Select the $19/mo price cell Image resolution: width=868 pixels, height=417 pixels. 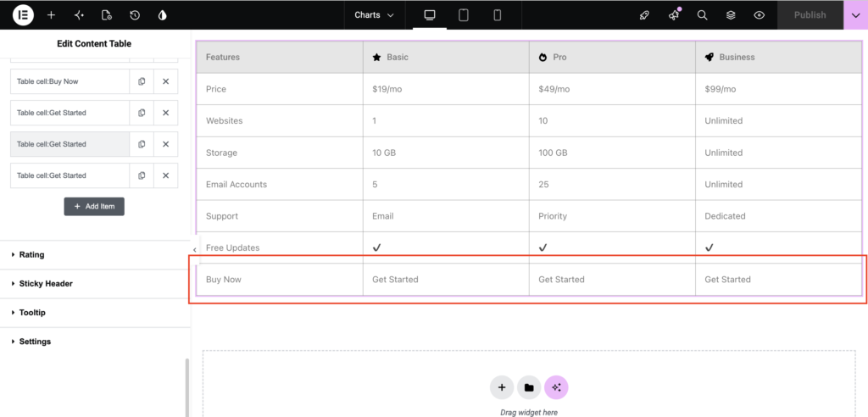point(446,89)
